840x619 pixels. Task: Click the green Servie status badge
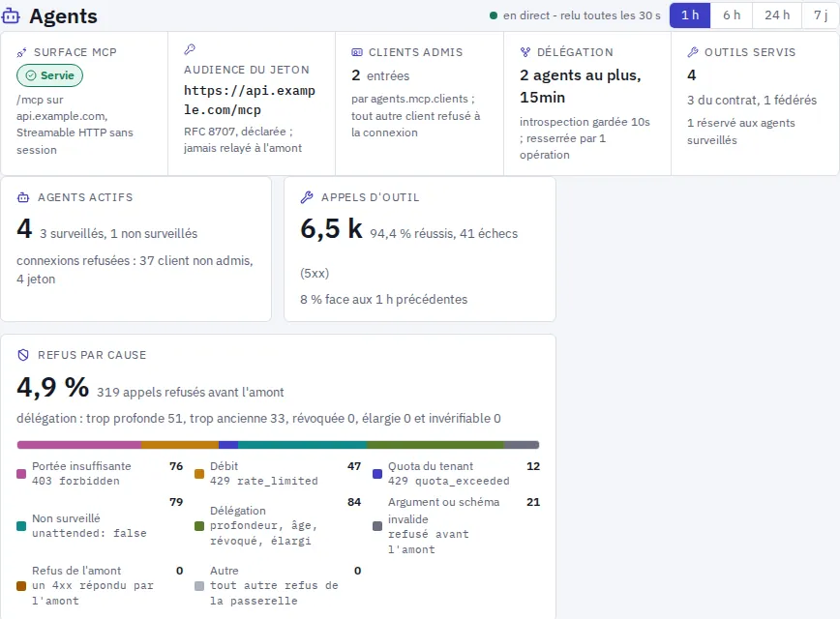point(49,75)
